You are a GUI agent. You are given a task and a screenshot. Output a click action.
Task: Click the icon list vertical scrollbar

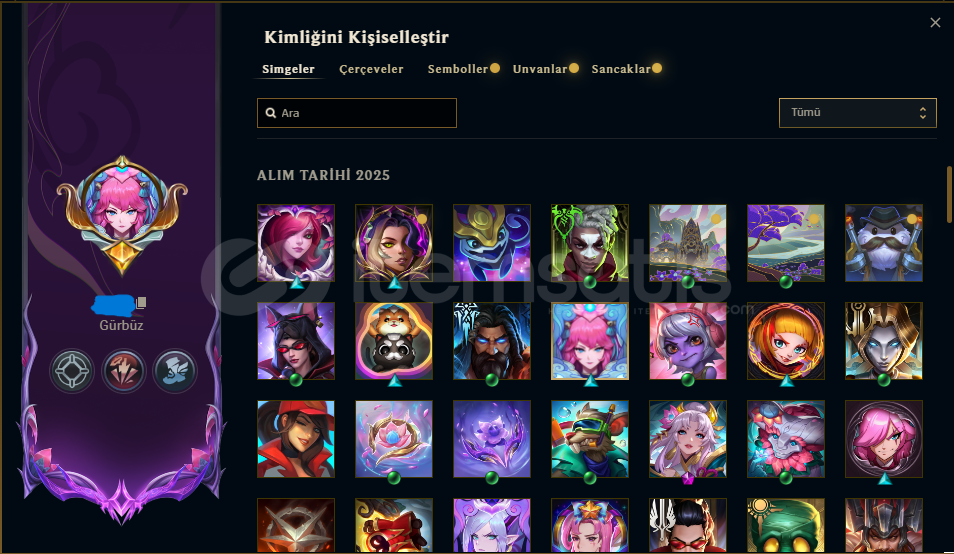pyautogui.click(x=949, y=195)
